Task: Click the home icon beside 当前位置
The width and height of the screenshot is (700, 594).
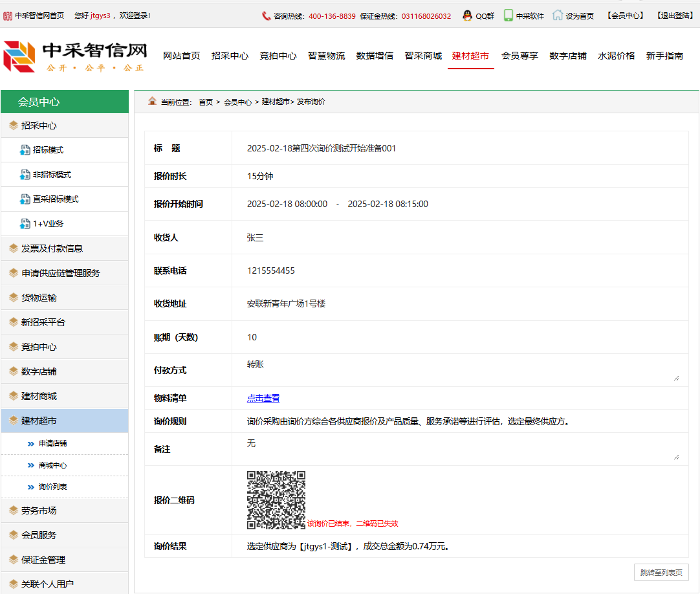Action: pyautogui.click(x=152, y=101)
